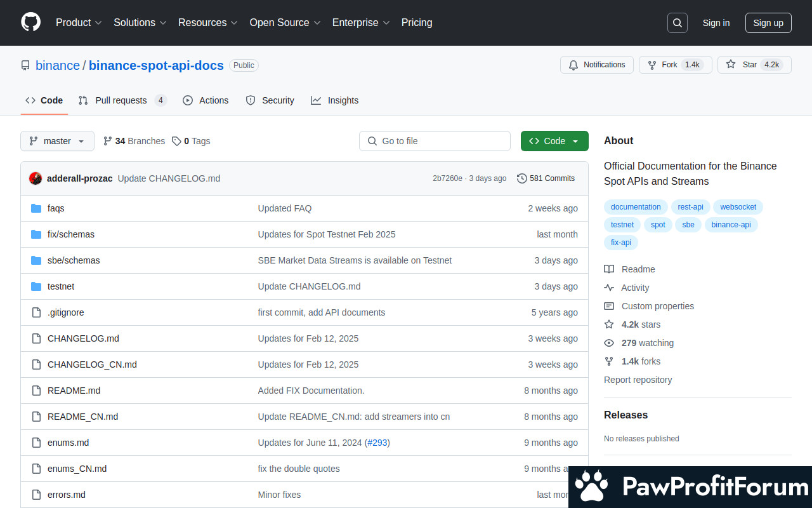Click the search magnifier icon
Image resolution: width=812 pixels, height=508 pixels.
click(678, 23)
